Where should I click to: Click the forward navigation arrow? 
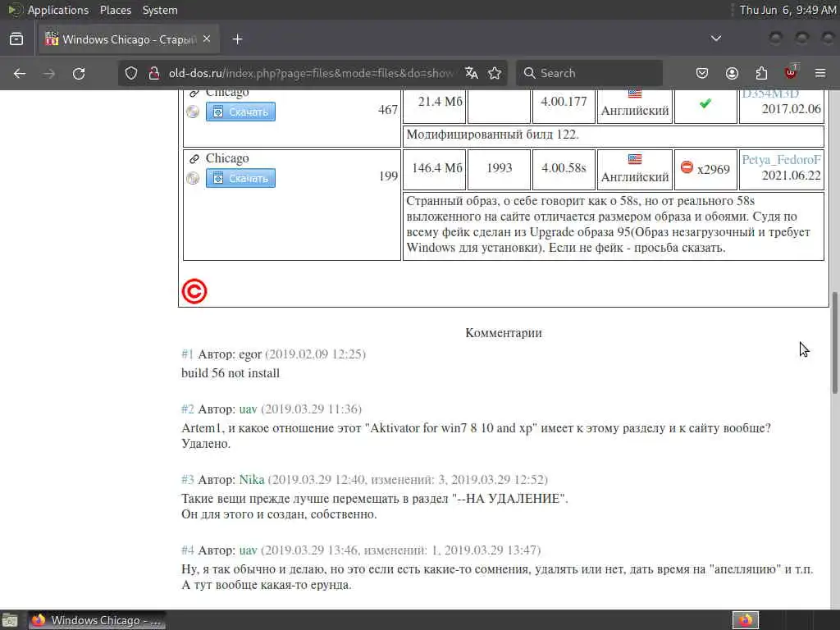pyautogui.click(x=49, y=73)
